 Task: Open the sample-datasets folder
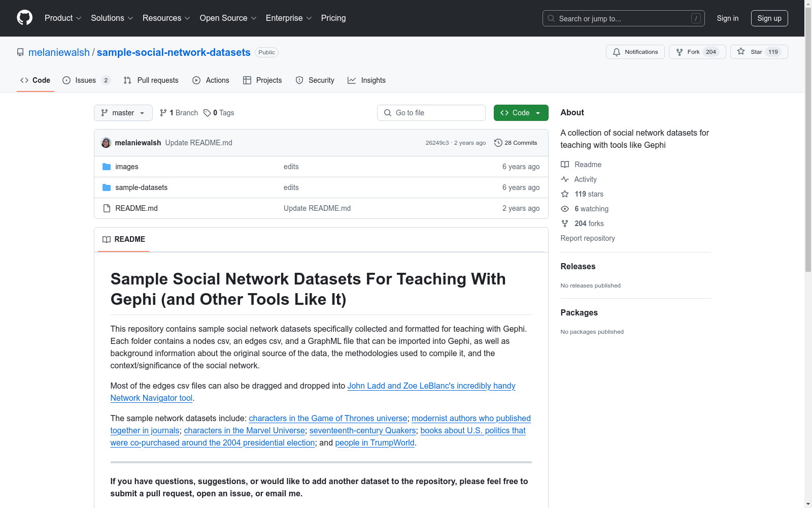[142, 187]
